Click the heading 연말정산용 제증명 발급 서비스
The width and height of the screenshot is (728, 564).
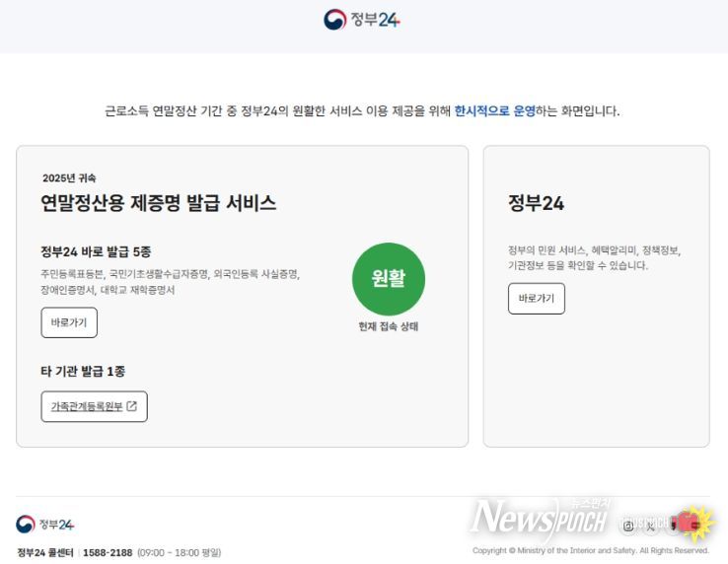(x=158, y=203)
